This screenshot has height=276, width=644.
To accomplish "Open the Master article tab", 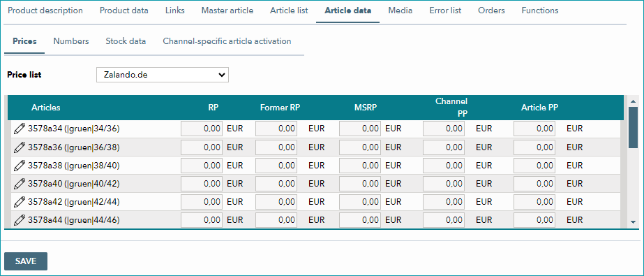I will point(227,10).
